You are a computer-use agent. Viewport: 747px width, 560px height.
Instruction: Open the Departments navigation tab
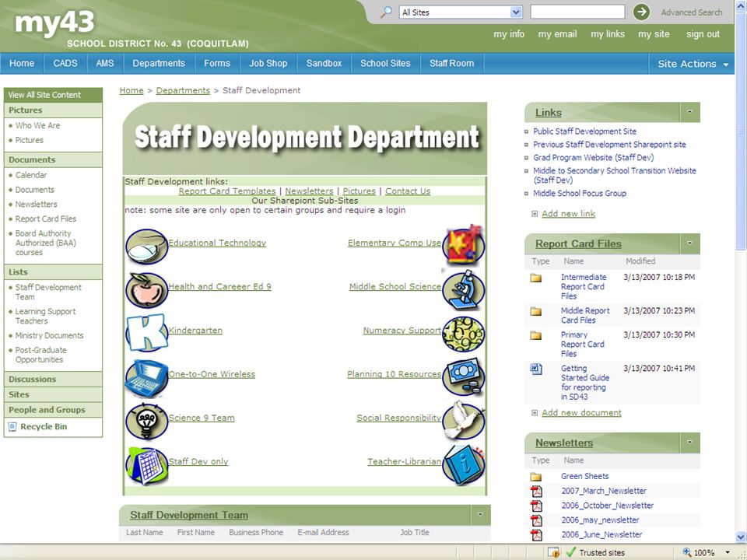pos(159,63)
